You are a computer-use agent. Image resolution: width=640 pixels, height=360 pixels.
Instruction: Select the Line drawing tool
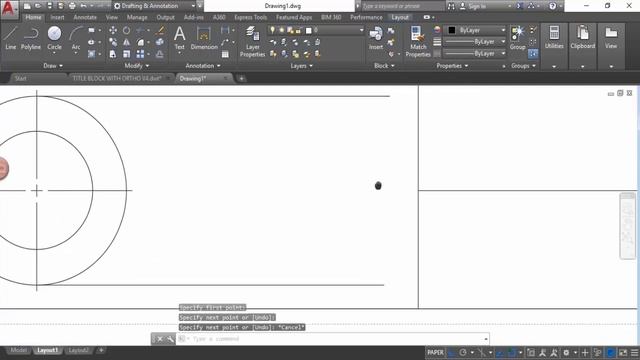point(11,38)
